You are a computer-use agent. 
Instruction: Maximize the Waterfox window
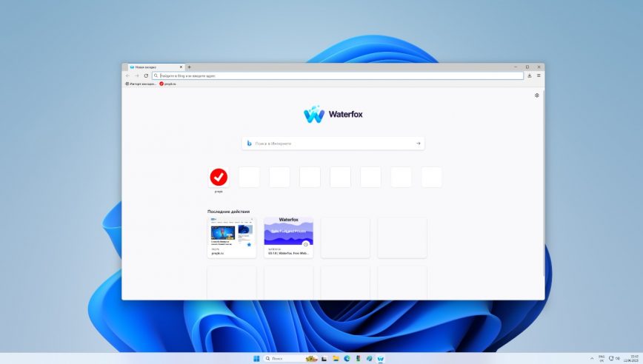point(527,67)
